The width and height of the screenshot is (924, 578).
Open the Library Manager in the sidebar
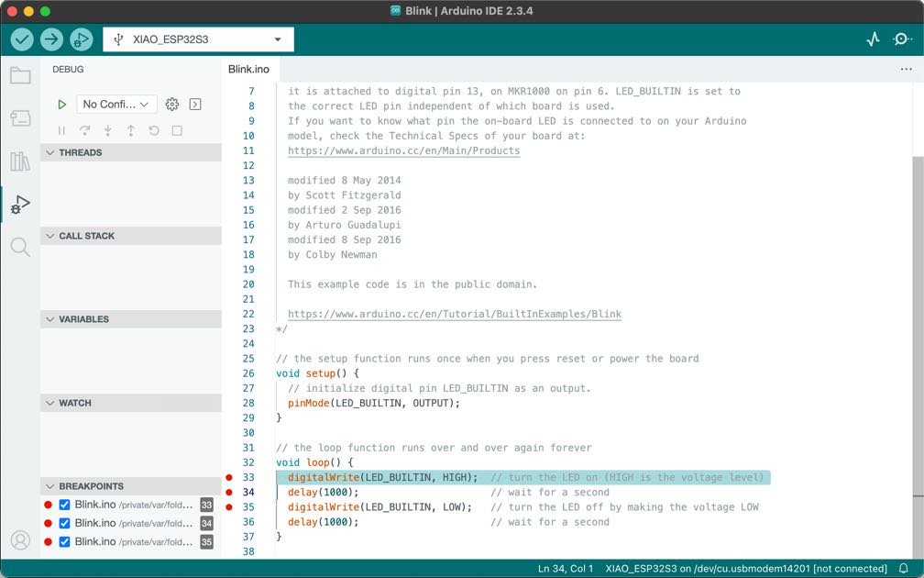coord(20,161)
